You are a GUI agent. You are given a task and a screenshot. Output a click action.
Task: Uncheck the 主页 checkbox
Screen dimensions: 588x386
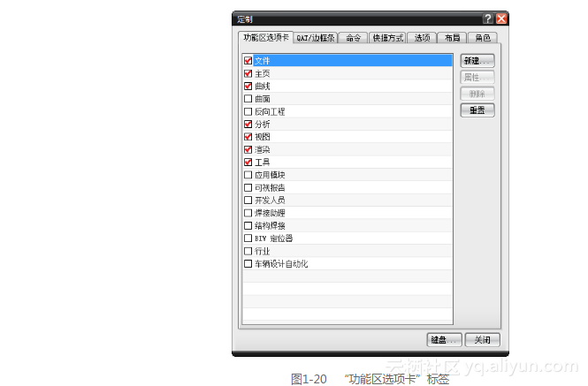[x=248, y=73]
